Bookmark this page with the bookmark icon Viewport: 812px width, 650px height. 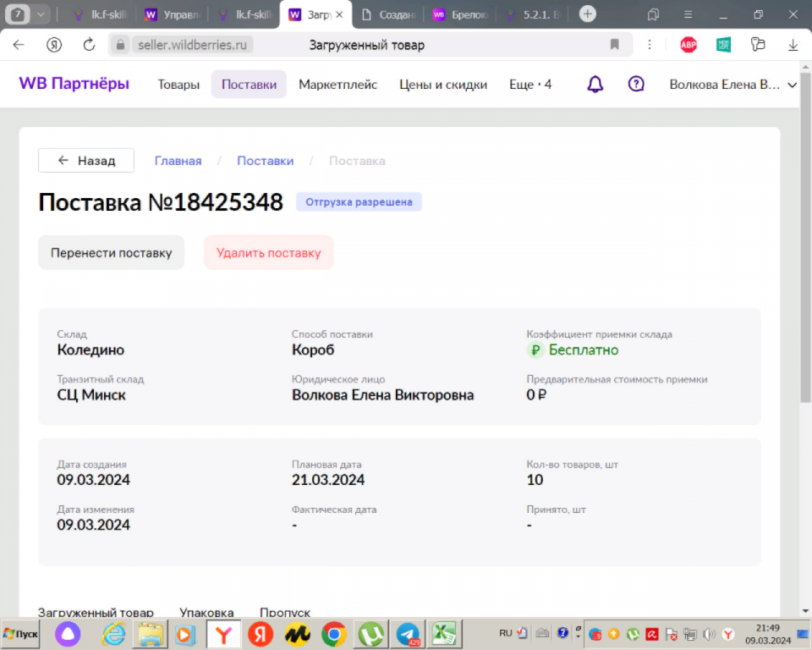pos(615,45)
